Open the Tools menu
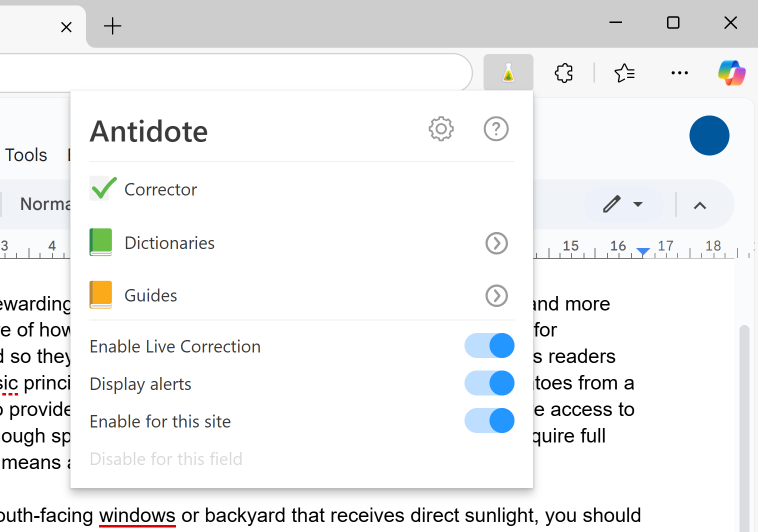 (26, 155)
